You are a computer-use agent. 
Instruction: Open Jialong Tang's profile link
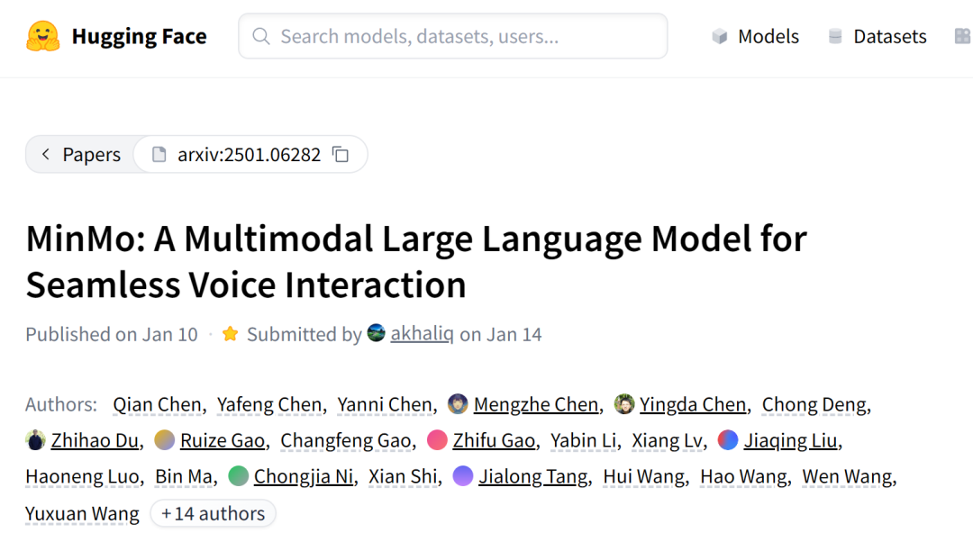tap(533, 476)
